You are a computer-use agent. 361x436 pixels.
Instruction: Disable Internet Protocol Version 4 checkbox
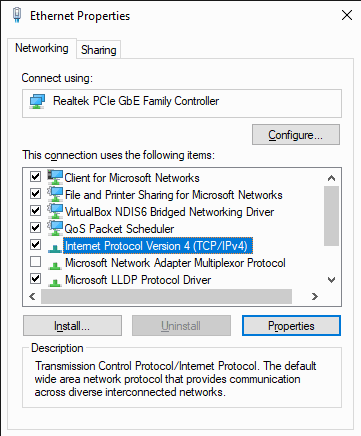coord(35,245)
